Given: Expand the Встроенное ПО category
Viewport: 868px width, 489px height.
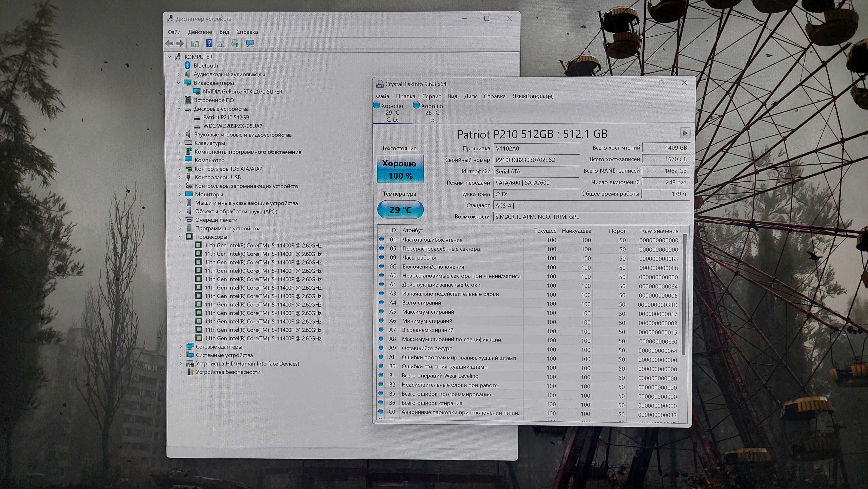Looking at the screenshot, I should [x=179, y=100].
